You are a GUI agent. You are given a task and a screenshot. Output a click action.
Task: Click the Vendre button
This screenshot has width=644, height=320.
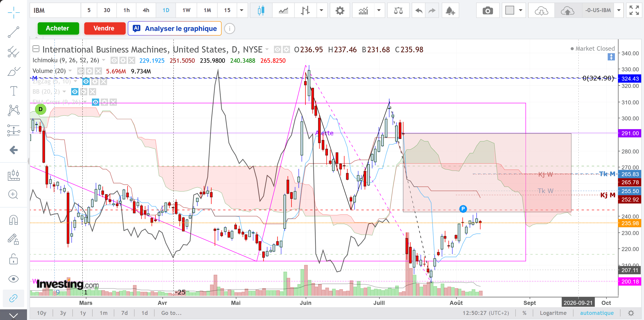[105, 28]
